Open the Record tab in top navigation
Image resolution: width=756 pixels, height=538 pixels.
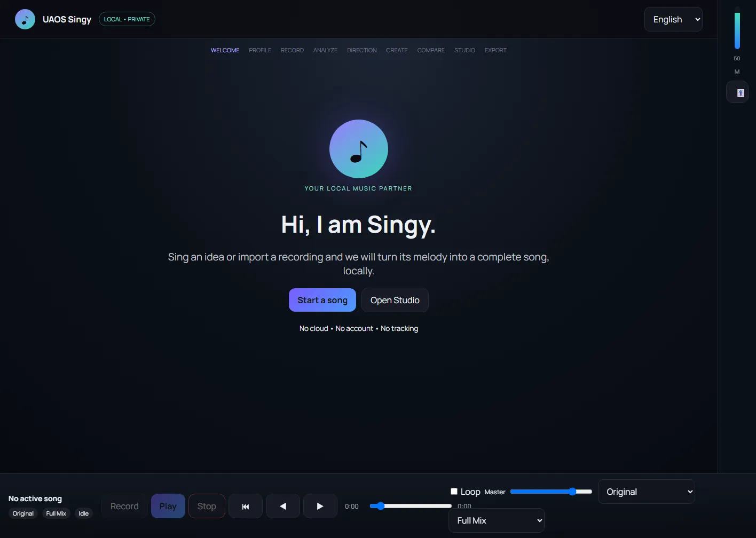coord(292,50)
